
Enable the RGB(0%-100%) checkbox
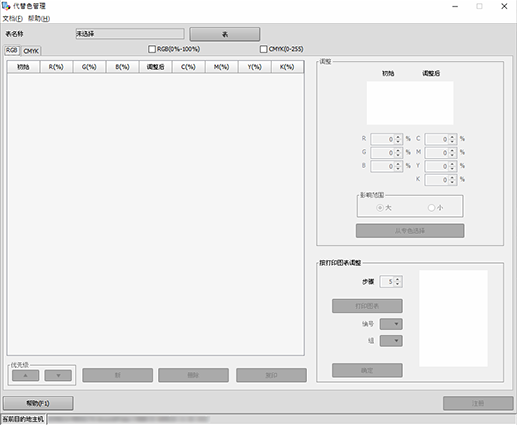(152, 49)
